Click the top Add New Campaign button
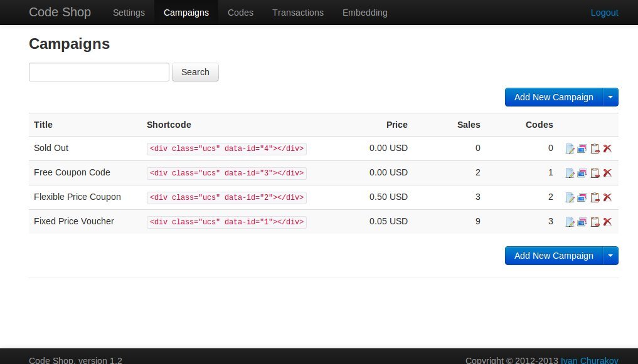 point(553,97)
